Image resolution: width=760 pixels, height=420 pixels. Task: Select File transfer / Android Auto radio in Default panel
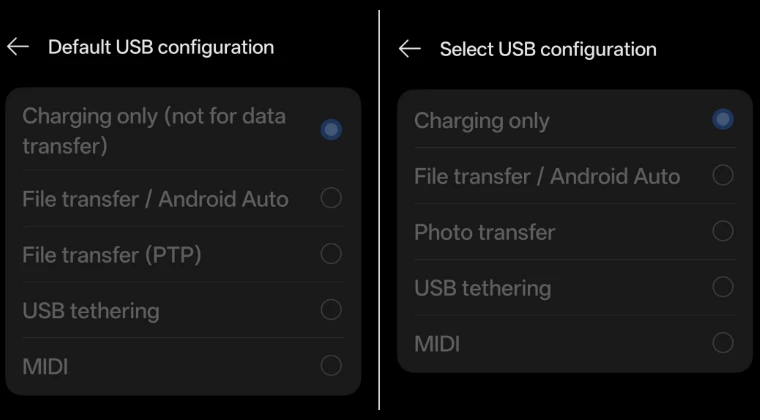[331, 198]
